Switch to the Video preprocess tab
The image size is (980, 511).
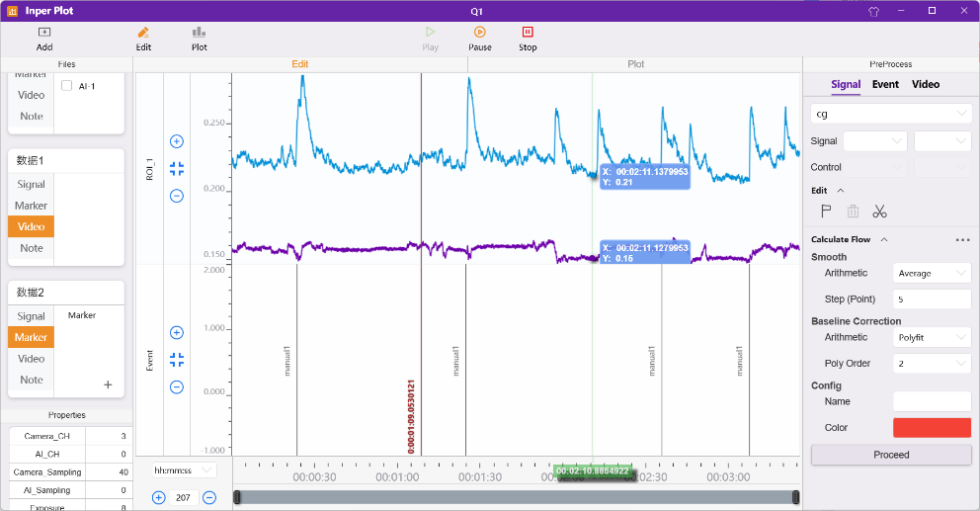926,84
